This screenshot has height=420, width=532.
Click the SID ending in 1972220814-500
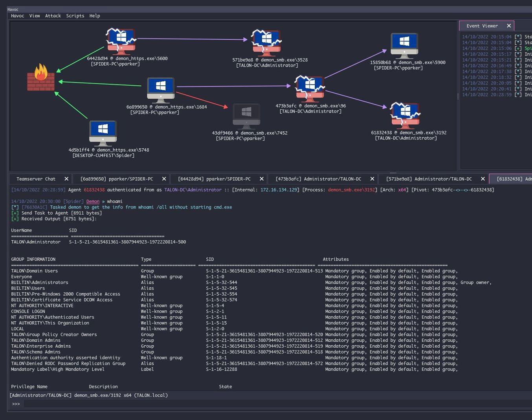128,242
